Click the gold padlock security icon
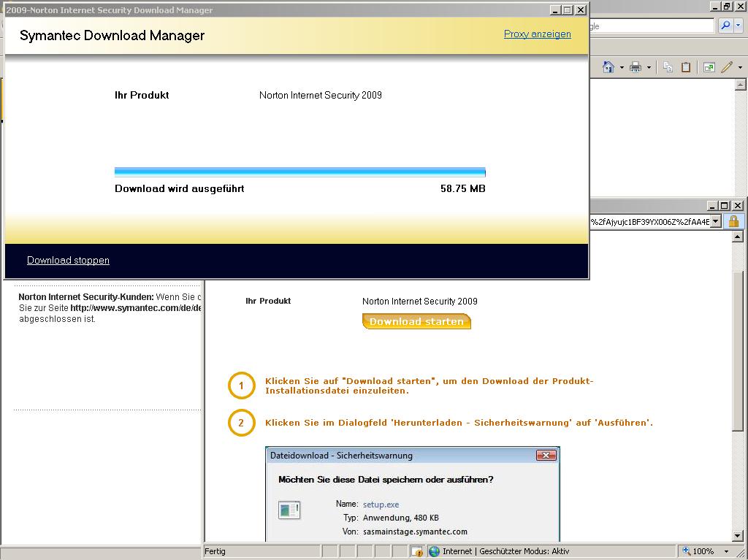Viewport: 748px width, 560px height. point(733,221)
